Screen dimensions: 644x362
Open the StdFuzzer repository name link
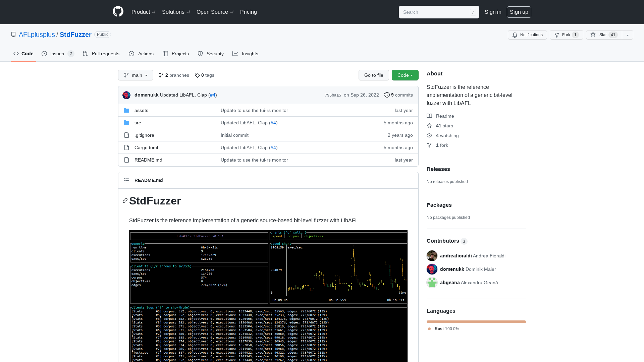(75, 35)
